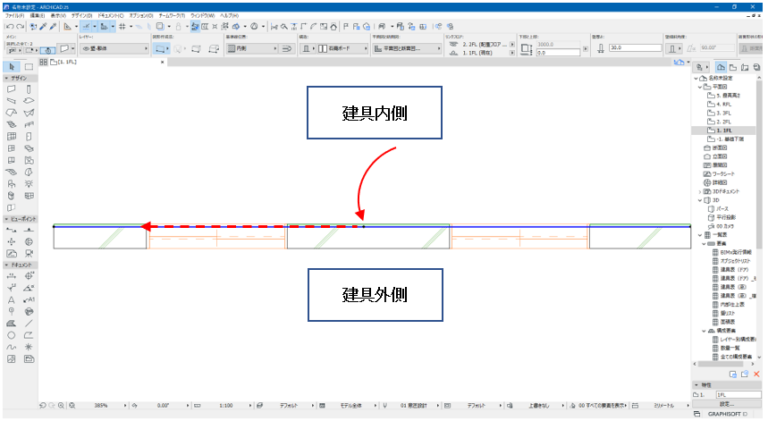
Task: Click the Undo arrow in the toolbar
Action: click(x=9, y=26)
